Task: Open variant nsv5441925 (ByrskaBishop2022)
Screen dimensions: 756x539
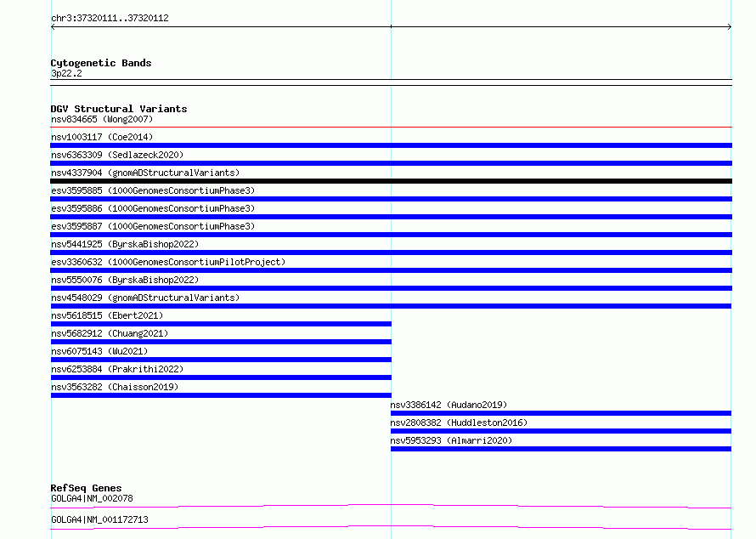Action: [125, 244]
